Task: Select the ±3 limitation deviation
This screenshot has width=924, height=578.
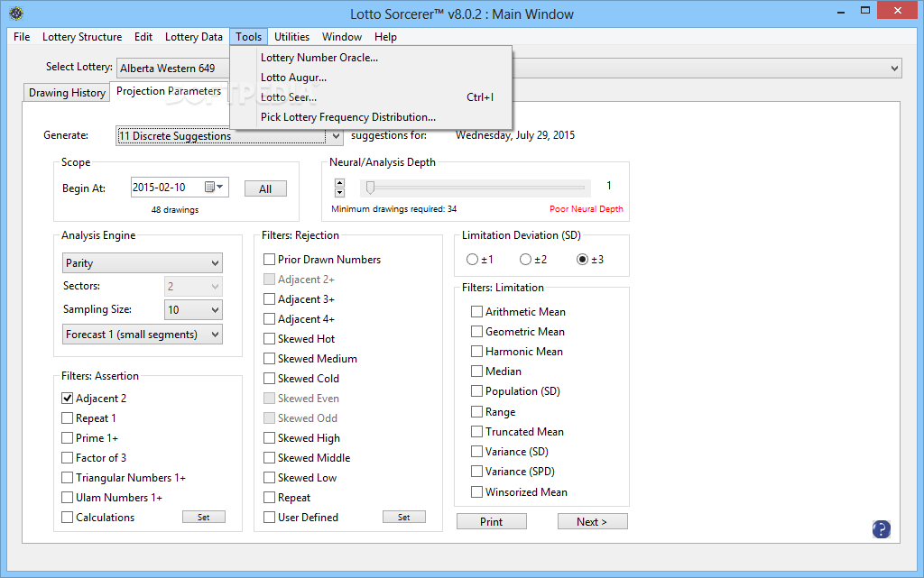Action: click(x=582, y=260)
